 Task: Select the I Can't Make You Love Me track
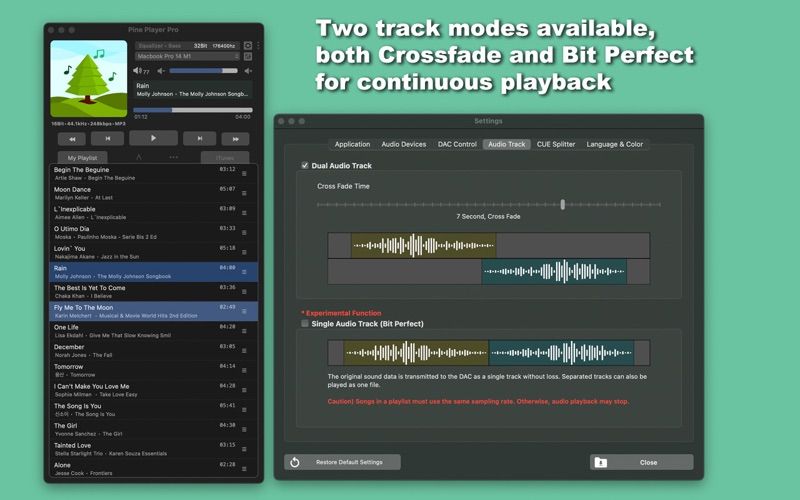pos(153,390)
